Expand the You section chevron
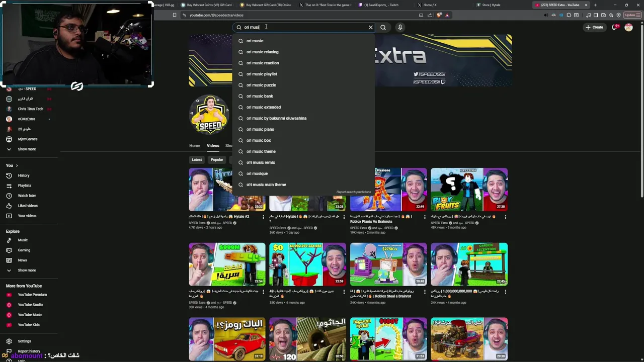Viewport: 644px width, 362px height. tap(17, 165)
